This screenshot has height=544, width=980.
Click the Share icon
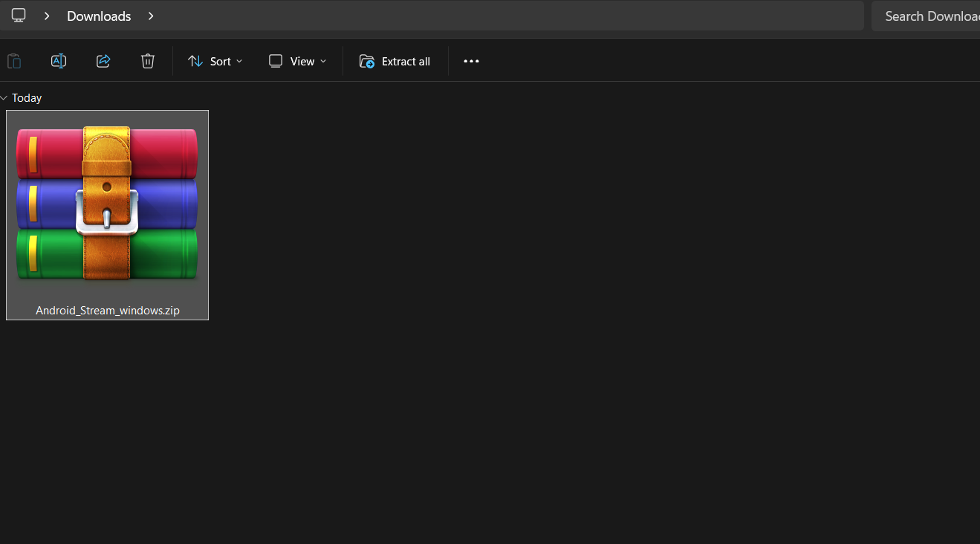103,61
